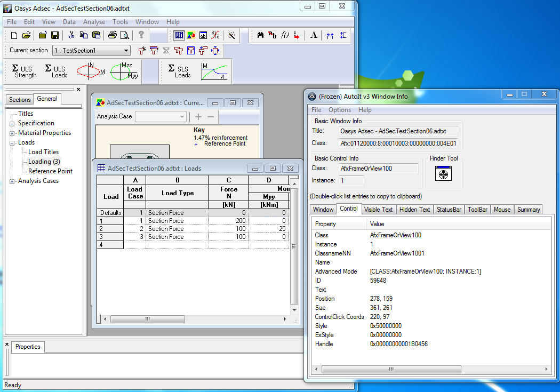The height and width of the screenshot is (392, 560).
Task: Open the N/M interaction chart icon
Action: (91, 71)
